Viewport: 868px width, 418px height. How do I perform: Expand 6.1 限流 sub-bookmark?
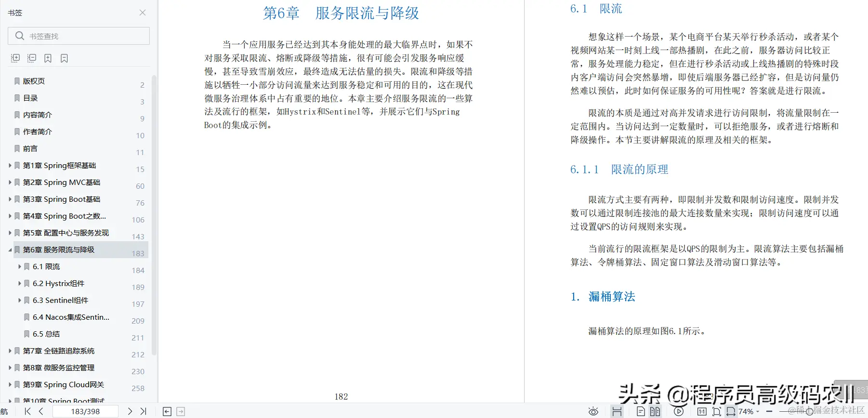click(x=19, y=266)
